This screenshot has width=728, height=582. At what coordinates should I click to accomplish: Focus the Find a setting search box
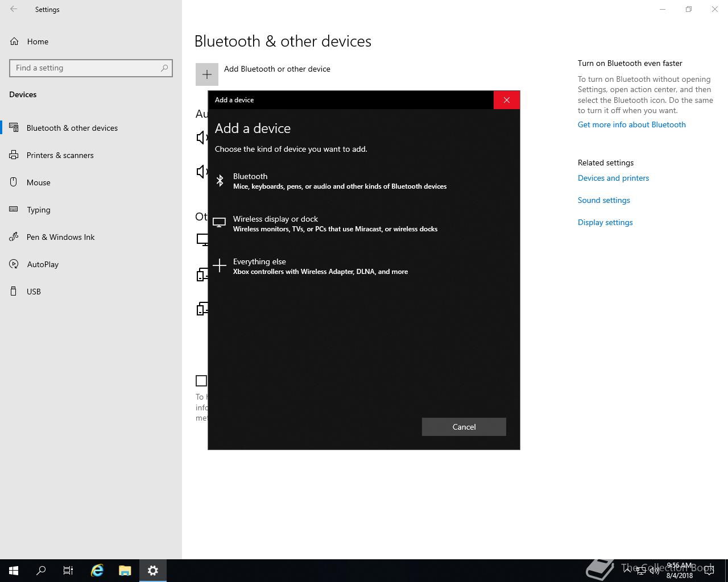(x=91, y=68)
